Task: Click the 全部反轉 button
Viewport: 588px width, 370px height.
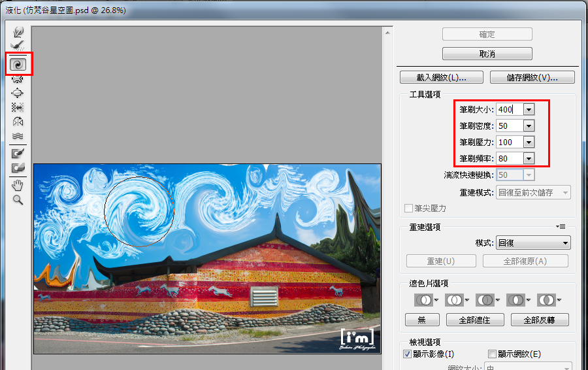Action: 540,320
